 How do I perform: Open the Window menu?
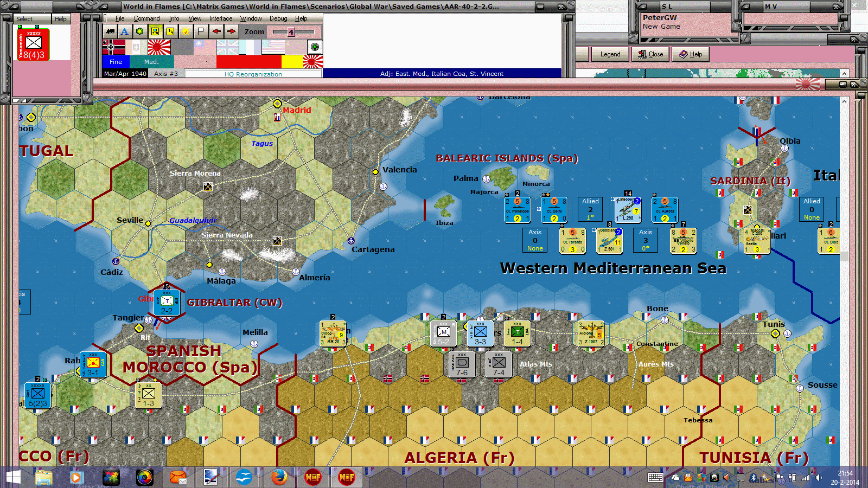(251, 18)
